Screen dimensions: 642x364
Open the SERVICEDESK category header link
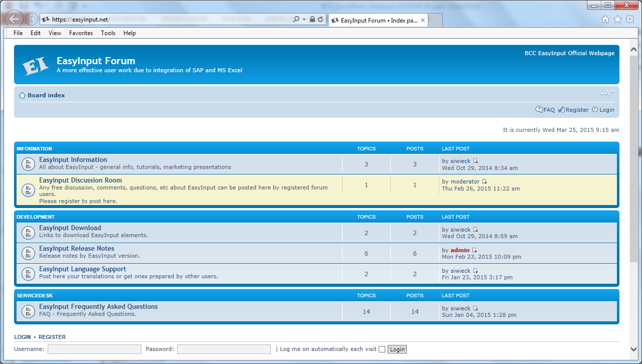35,296
